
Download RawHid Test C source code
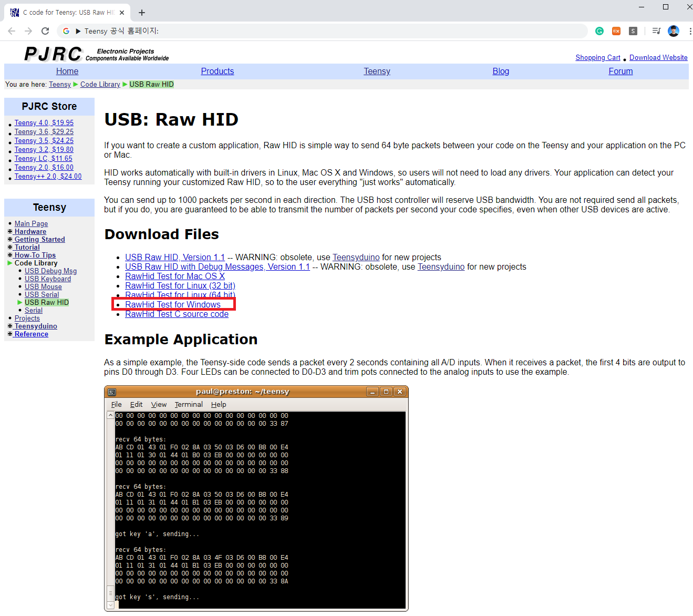177,314
